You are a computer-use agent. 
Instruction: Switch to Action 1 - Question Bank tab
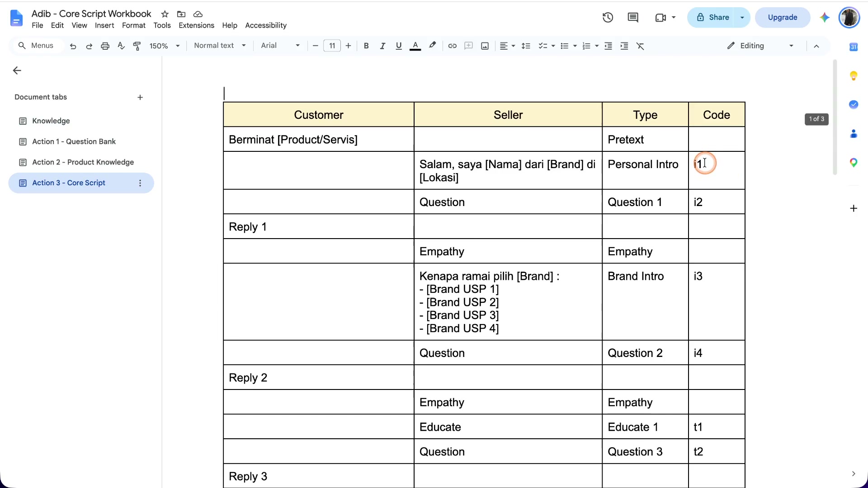81,141
